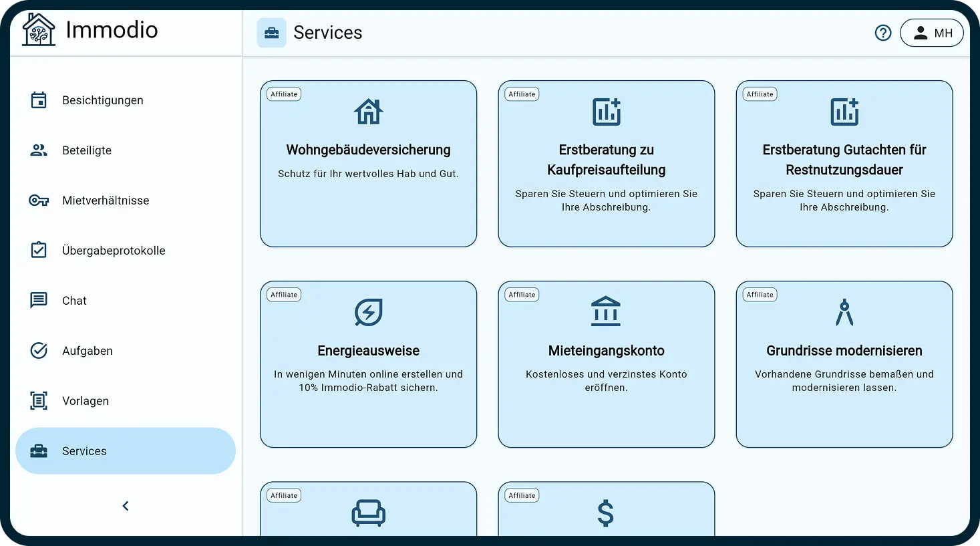Open the Mieteingangskonto service title

(x=607, y=351)
